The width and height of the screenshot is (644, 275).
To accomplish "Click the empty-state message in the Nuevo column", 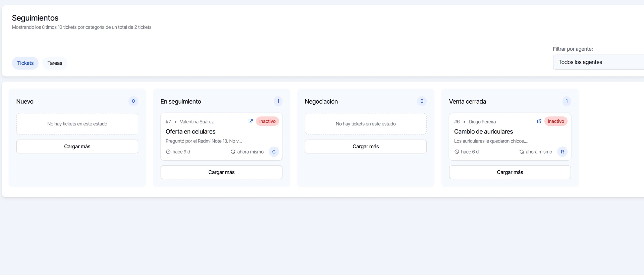I will point(77,124).
